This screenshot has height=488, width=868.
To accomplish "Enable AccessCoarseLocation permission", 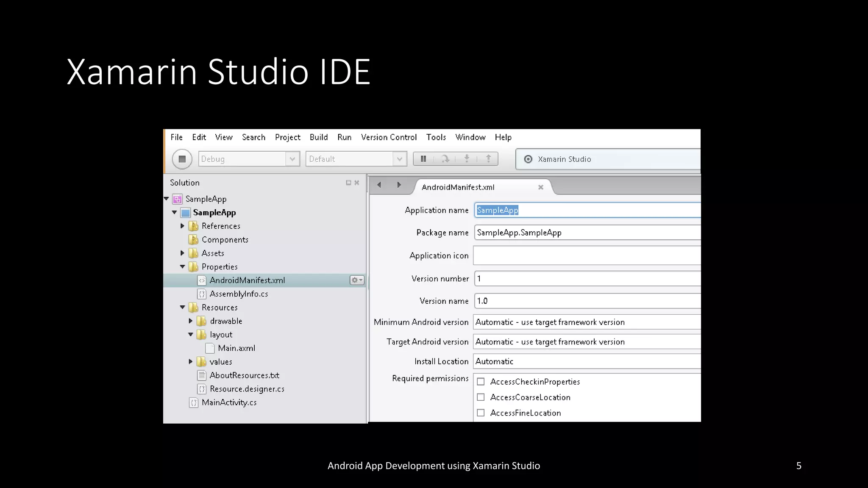I will (481, 397).
